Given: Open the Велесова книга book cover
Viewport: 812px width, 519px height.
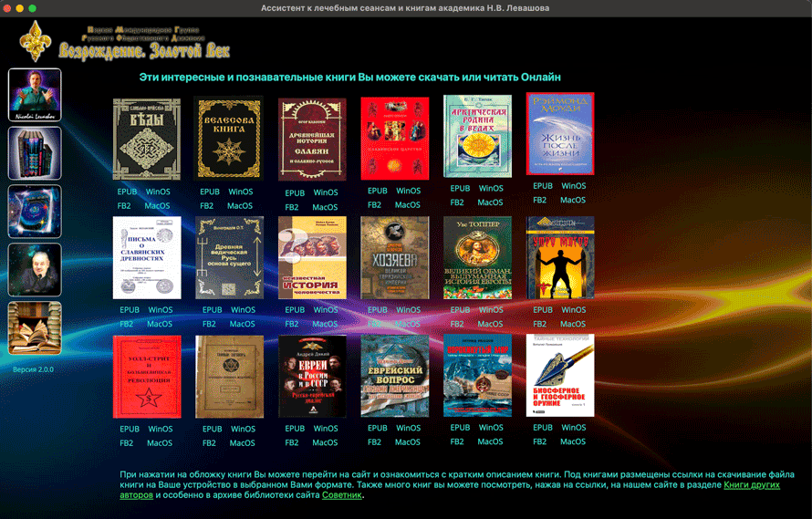Looking at the screenshot, I should (x=229, y=138).
